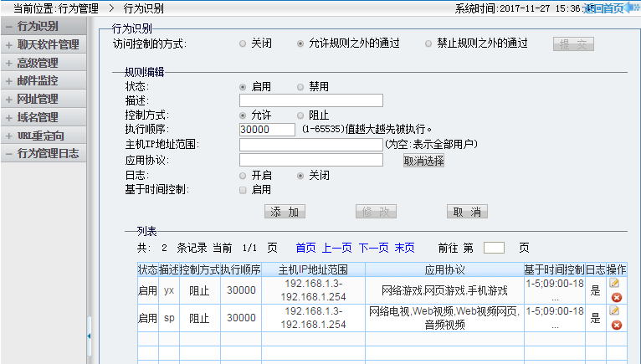Viewport: 641px width, 364px height.
Task: Click 网络游戏,网页游戏,手机游戏 protocol cell
Action: click(444, 290)
